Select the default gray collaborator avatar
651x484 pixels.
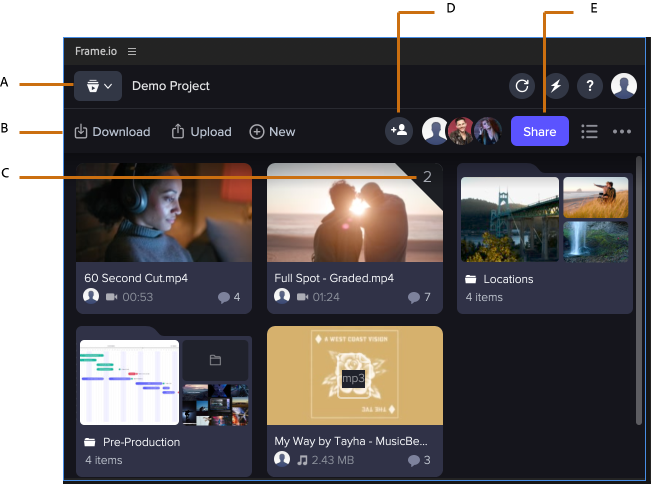pyautogui.click(x=434, y=131)
